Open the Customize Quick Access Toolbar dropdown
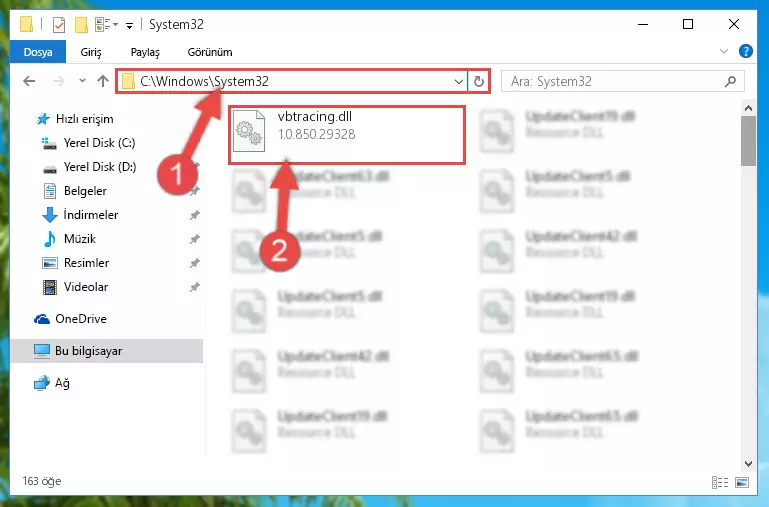The height and width of the screenshot is (507, 769). [x=129, y=25]
